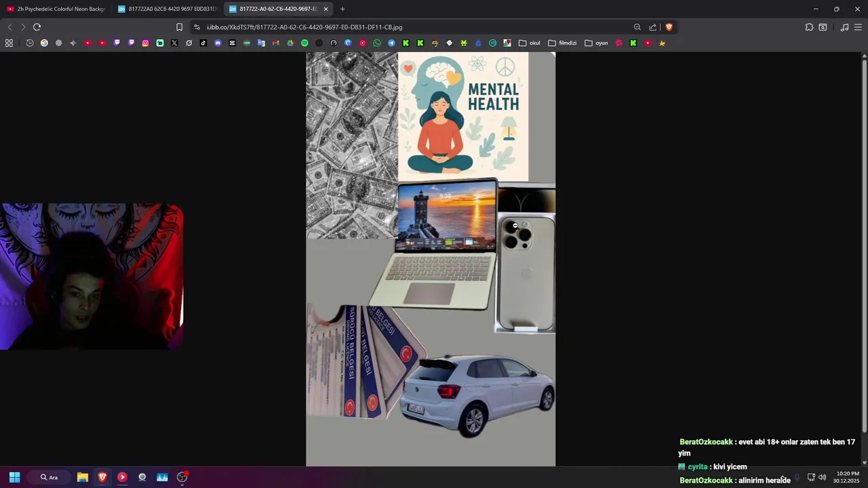The image size is (868, 488).
Task: Click the Ara taskbar search box
Action: [x=49, y=477]
